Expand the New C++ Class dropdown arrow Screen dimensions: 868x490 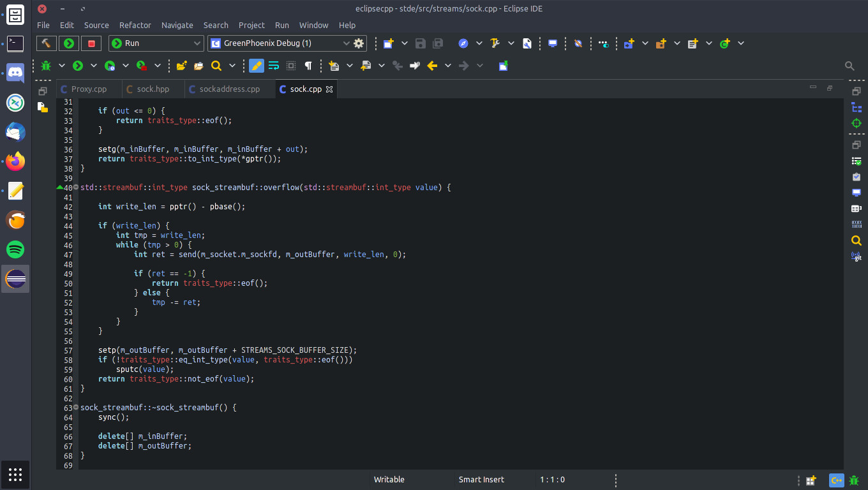[x=740, y=43]
